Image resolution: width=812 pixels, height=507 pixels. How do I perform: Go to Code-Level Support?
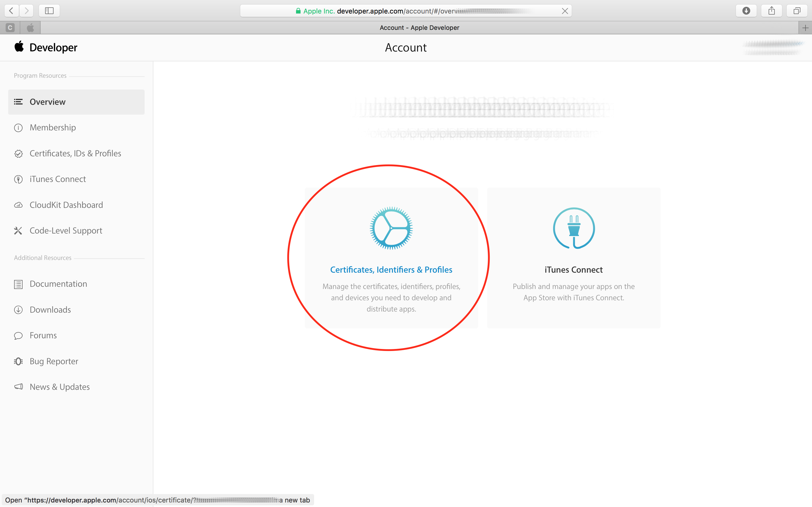click(66, 231)
